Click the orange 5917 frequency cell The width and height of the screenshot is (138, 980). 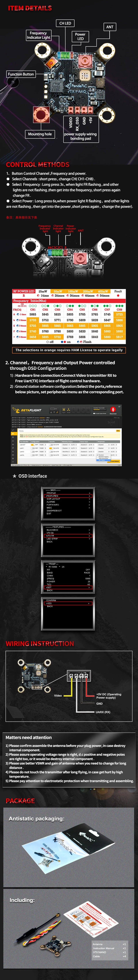[x=119, y=337]
